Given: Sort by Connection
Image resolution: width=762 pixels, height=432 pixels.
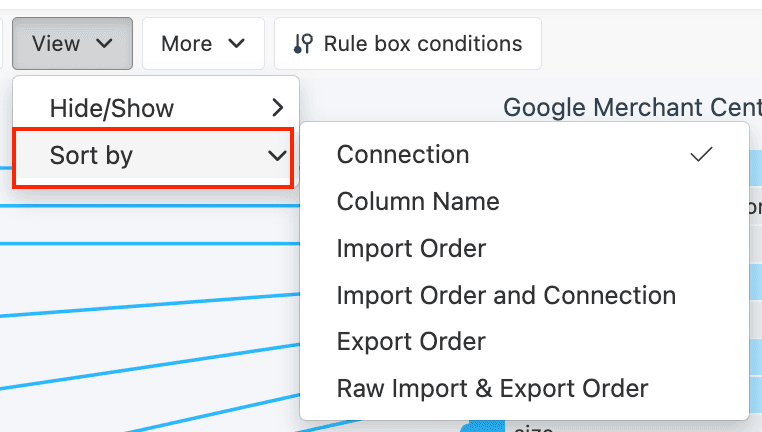Looking at the screenshot, I should point(403,155).
